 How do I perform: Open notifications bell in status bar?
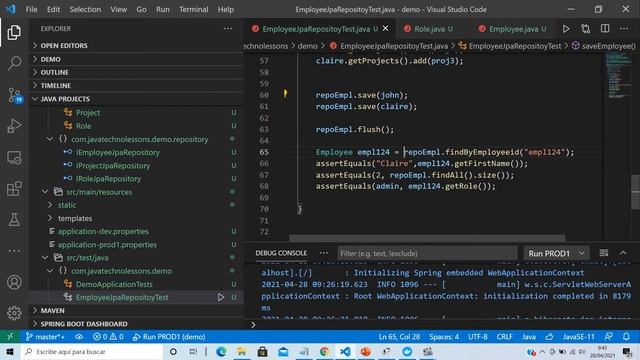point(626,337)
